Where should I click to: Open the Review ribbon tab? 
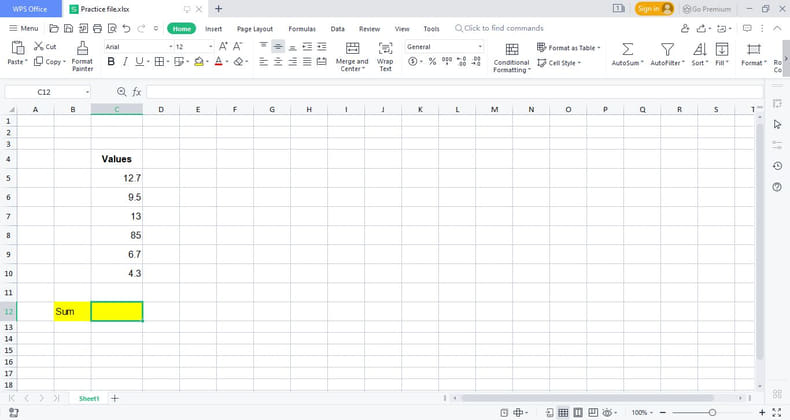click(x=369, y=29)
